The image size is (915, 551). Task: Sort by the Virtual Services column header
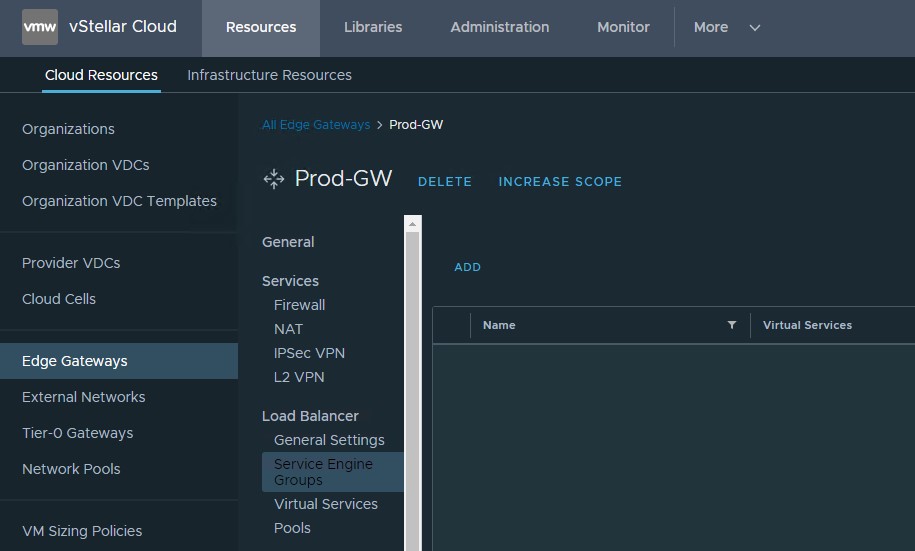pyautogui.click(x=807, y=325)
